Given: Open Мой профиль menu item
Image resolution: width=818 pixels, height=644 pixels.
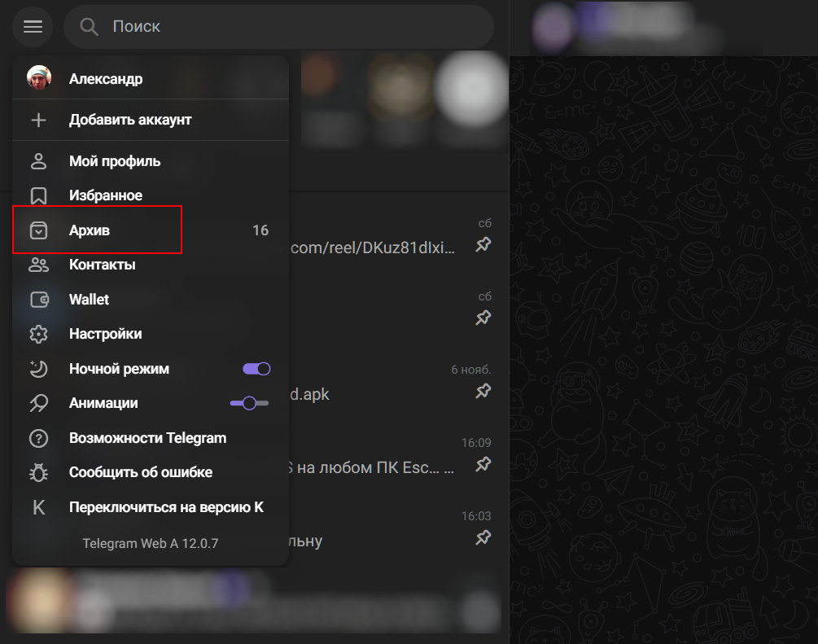Looking at the screenshot, I should [x=115, y=161].
